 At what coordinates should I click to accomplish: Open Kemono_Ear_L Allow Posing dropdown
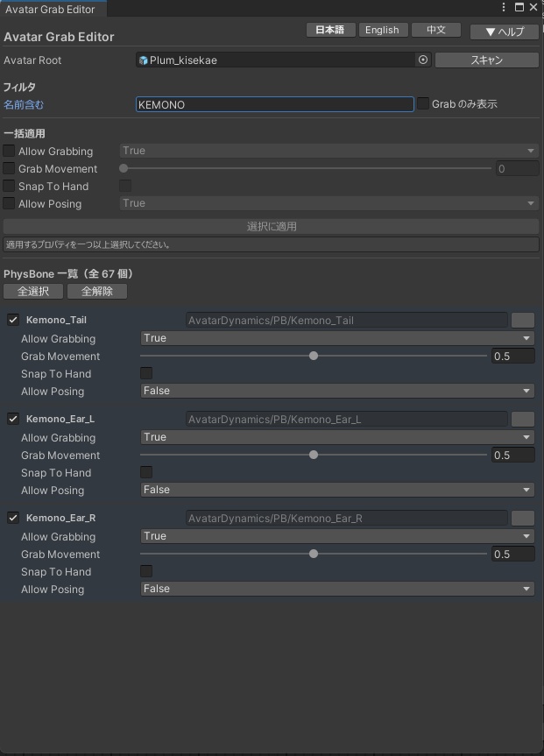tap(337, 490)
